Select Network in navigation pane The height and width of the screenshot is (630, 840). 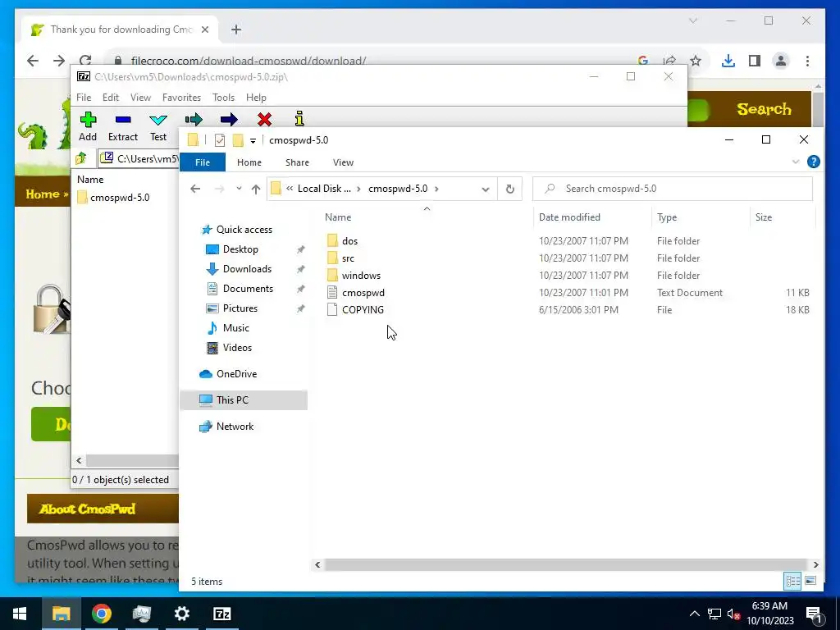point(235,427)
